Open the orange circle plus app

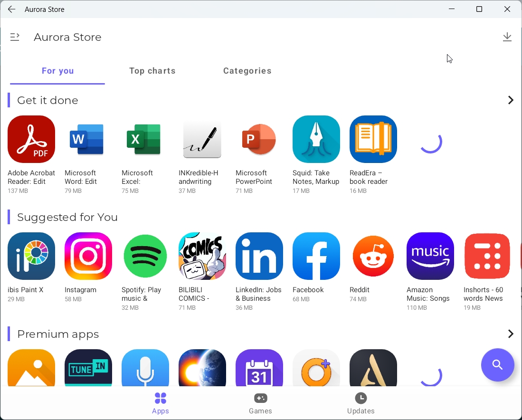pyautogui.click(x=316, y=368)
